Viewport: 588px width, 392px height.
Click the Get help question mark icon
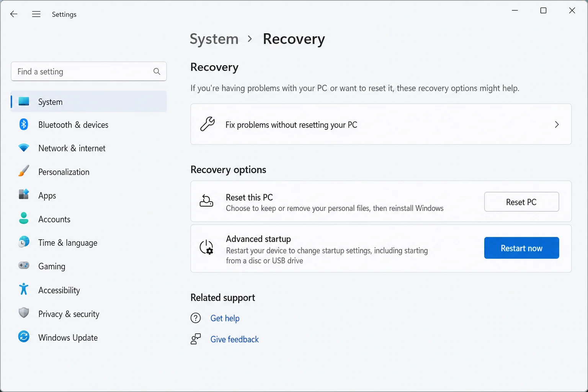pos(196,318)
